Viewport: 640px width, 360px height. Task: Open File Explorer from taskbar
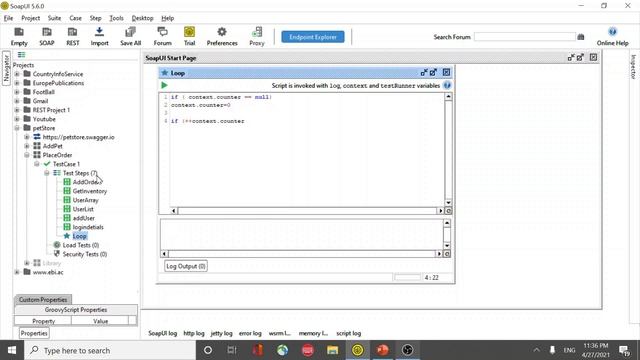pos(332,350)
